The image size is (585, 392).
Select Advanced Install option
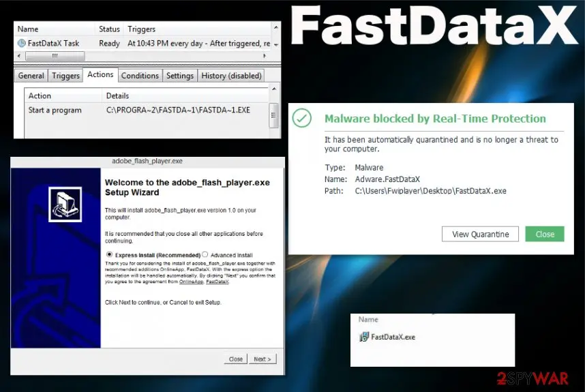(205, 254)
